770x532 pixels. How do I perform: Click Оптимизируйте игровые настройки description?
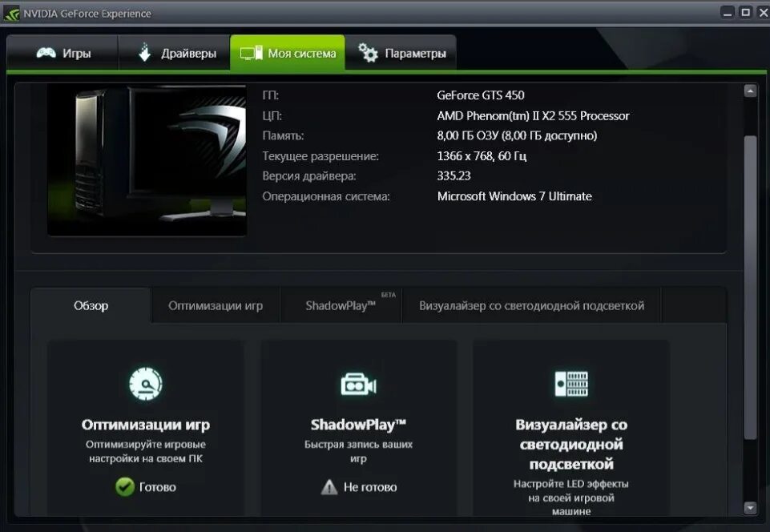146,451
